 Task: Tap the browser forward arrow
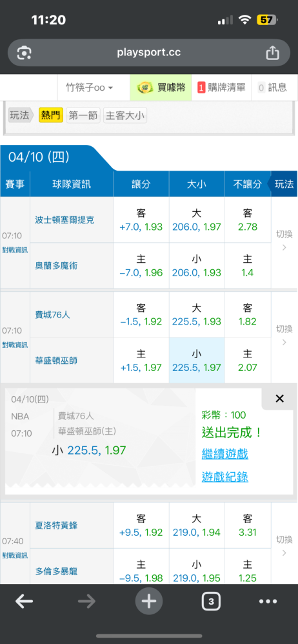86,601
